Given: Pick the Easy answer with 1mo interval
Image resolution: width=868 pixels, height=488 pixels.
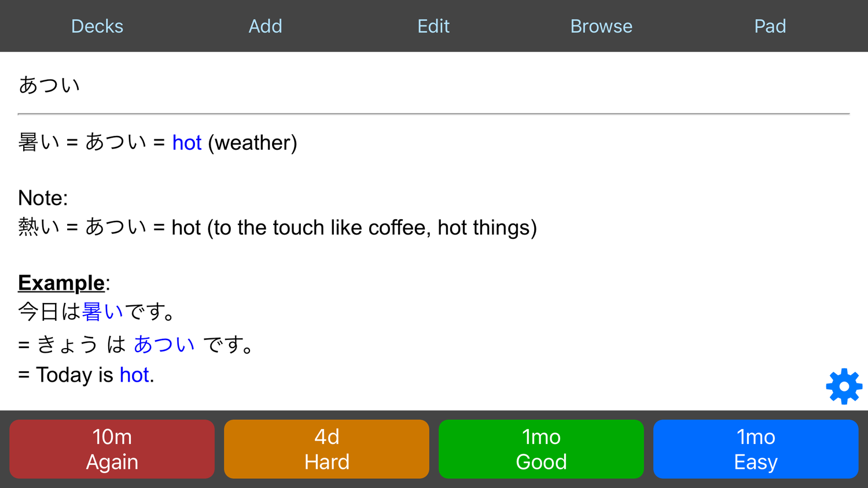Looking at the screenshot, I should pyautogui.click(x=756, y=449).
